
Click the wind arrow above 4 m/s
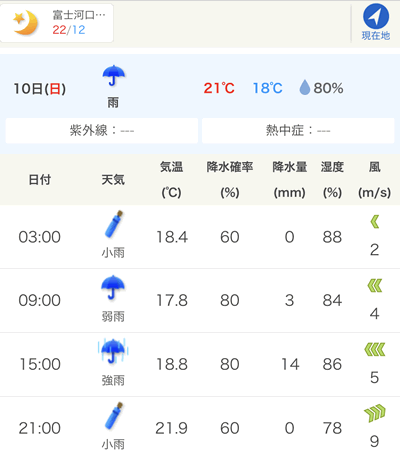point(375,286)
